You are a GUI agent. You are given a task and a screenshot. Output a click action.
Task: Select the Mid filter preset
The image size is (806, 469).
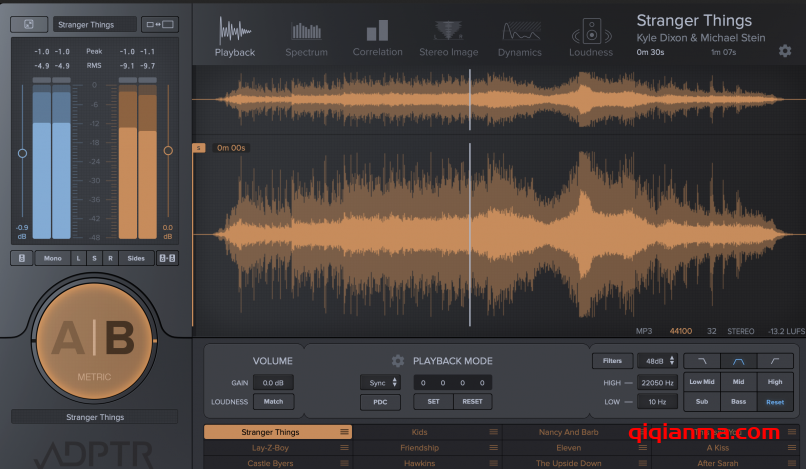click(739, 382)
